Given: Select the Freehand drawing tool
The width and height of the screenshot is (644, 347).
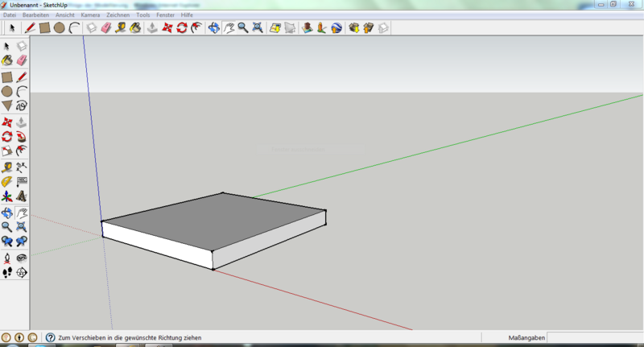Looking at the screenshot, I should pyautogui.click(x=22, y=105).
